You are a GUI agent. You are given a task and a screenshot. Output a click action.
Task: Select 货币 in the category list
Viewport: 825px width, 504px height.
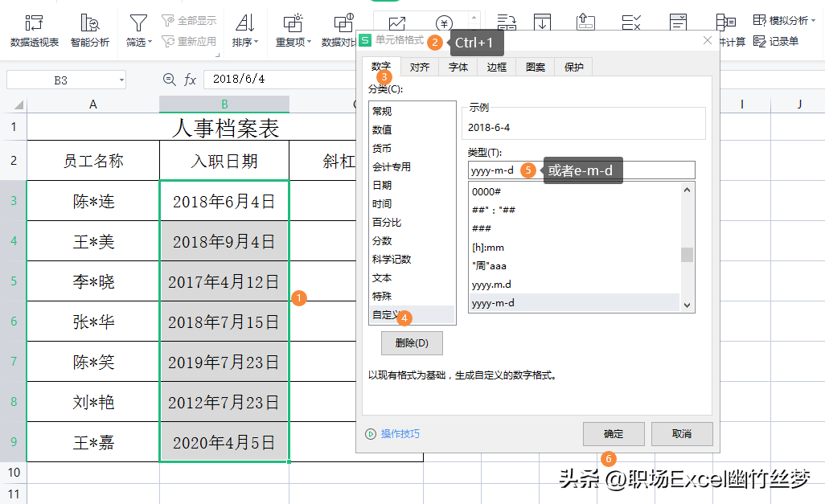pyautogui.click(x=412, y=148)
